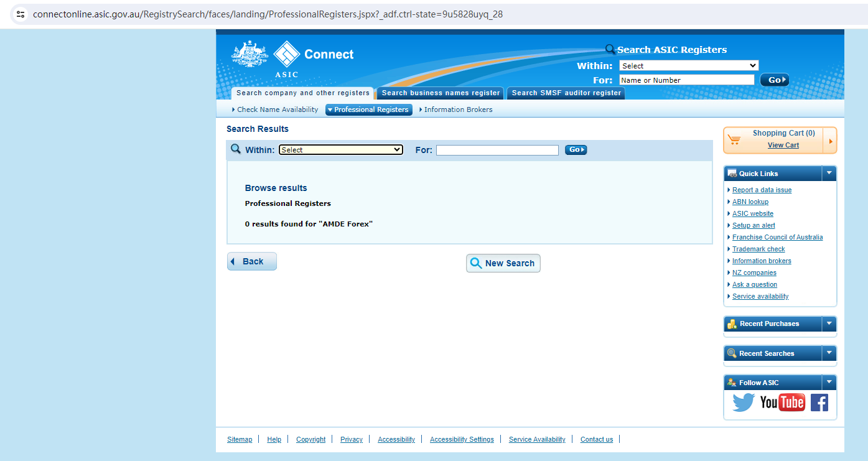The height and width of the screenshot is (461, 868).
Task: Click the Search Results heading
Action: click(258, 129)
